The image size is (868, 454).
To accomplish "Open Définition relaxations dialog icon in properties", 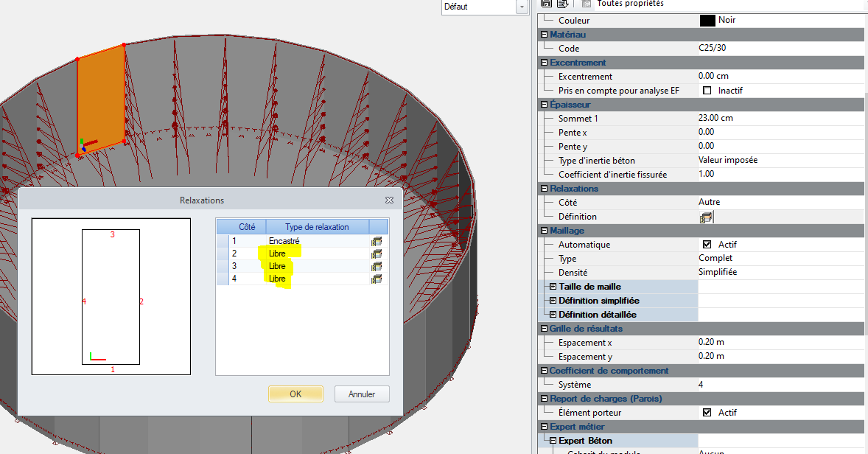I will tap(706, 217).
